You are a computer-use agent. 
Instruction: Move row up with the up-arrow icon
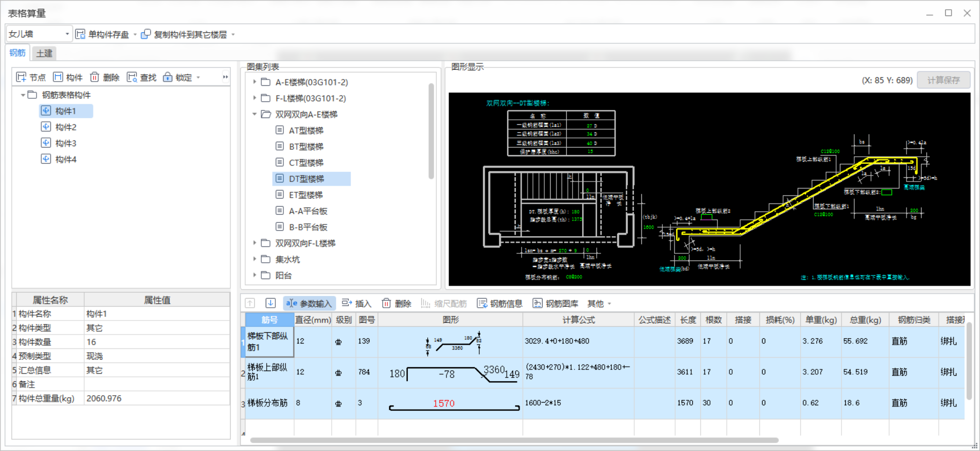[250, 303]
